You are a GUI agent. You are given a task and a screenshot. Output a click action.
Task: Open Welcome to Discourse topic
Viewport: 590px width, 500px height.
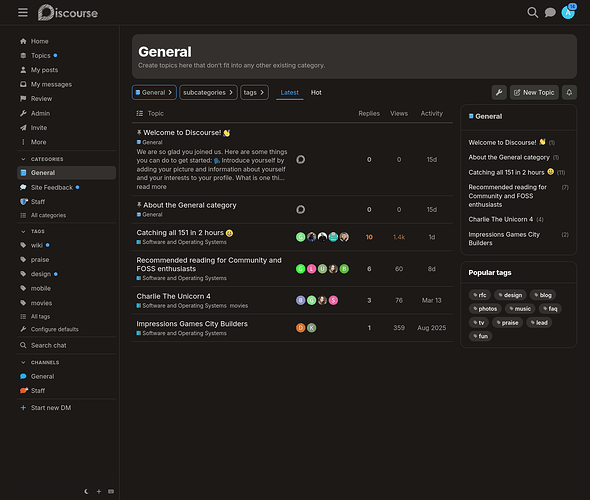tap(182, 132)
